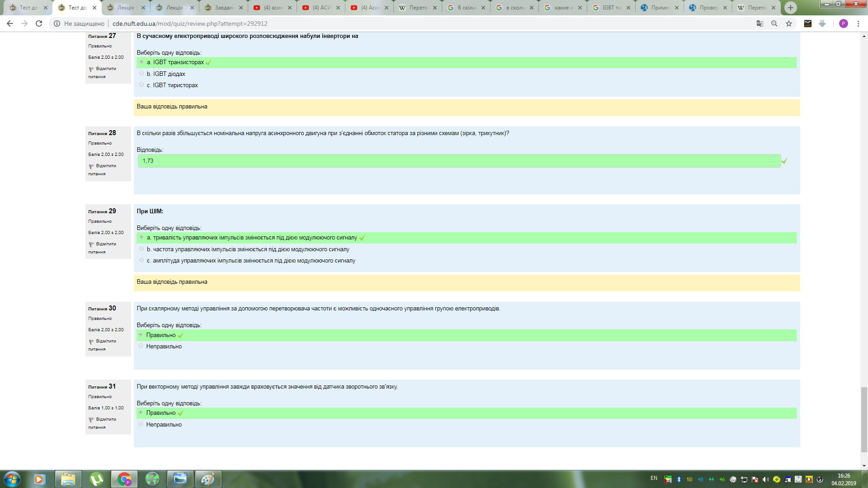Click the zoom magnifier icon in the address bar
This screenshot has height=488, width=868.
[x=774, y=23]
